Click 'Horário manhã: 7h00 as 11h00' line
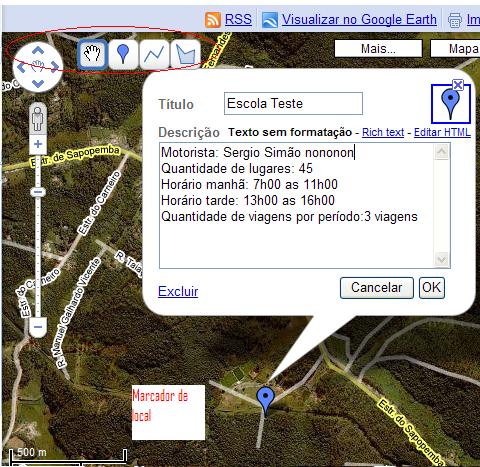The height and width of the screenshot is (467, 480). point(249,185)
